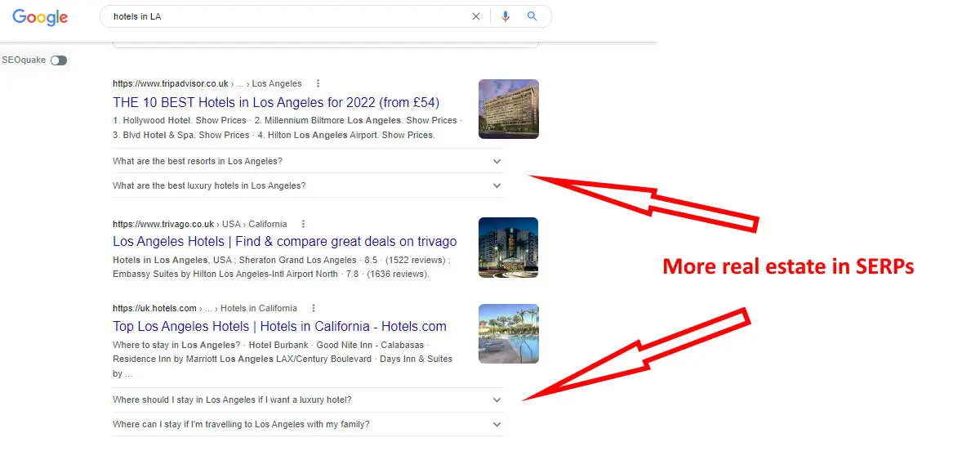The image size is (980, 451).
Task: Open the tripadvisor hotel building thumbnail
Action: coord(509,109)
